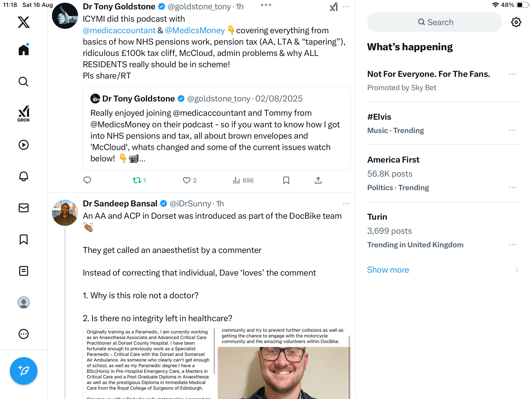Open more options on Sandeep Bansal's post
Viewport: 532px width, 399px height.
[x=346, y=204]
